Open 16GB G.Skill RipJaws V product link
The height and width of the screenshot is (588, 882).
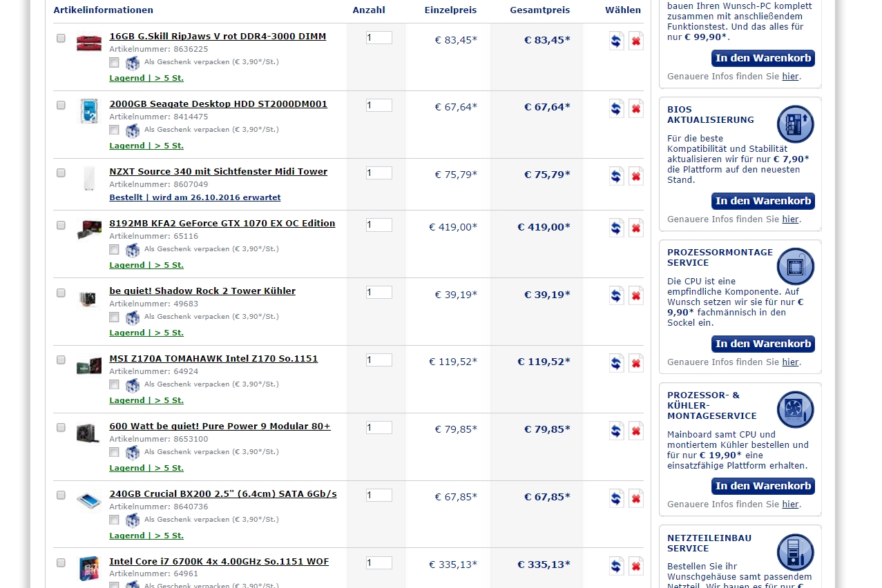coord(218,36)
